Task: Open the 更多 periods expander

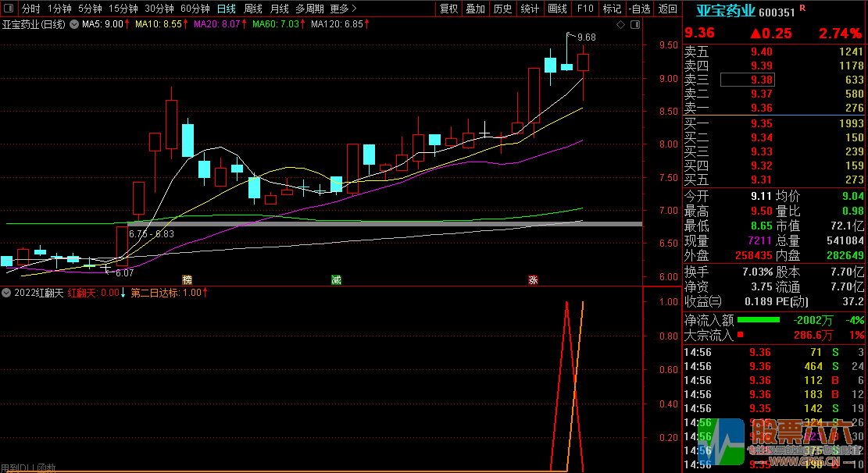Action: point(343,9)
